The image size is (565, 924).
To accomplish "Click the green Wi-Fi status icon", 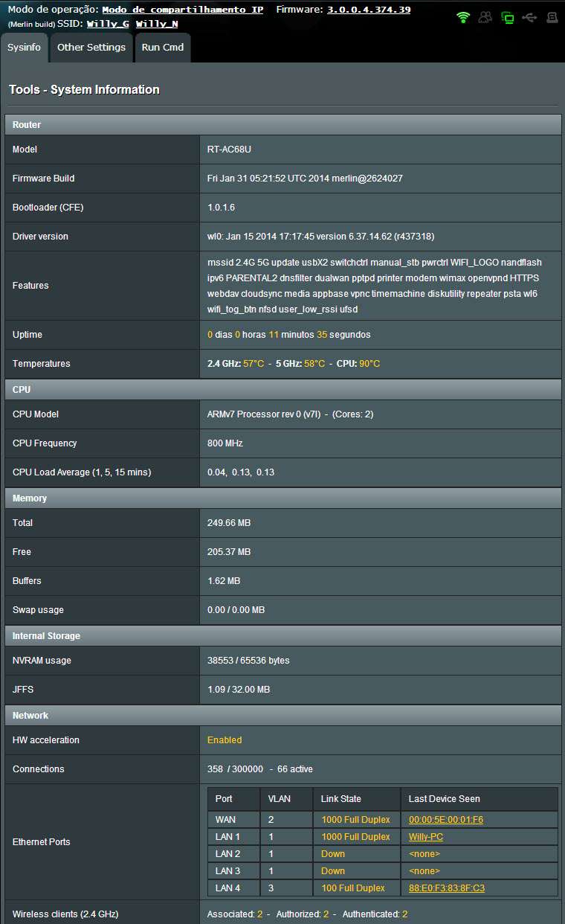I will tap(463, 17).
